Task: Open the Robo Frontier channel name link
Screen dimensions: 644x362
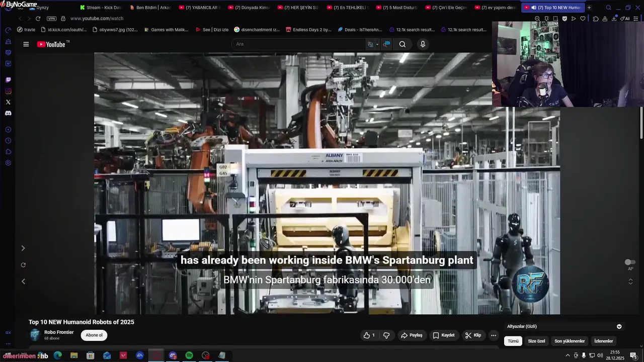Action: 59,332
